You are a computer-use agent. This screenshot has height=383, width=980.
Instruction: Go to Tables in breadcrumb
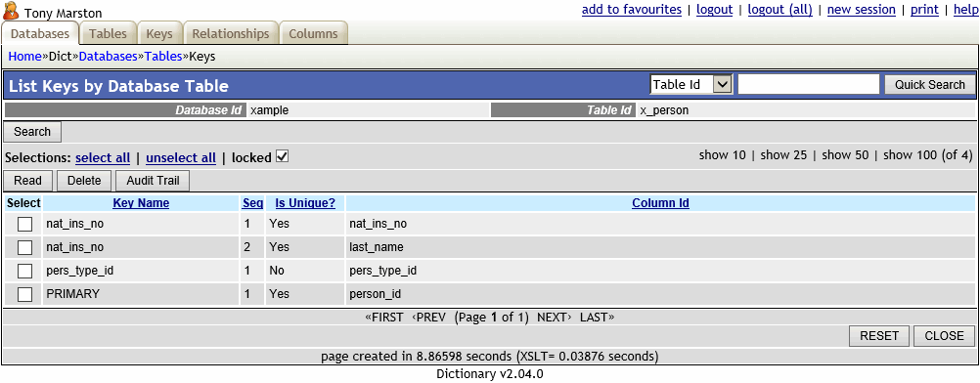163,57
